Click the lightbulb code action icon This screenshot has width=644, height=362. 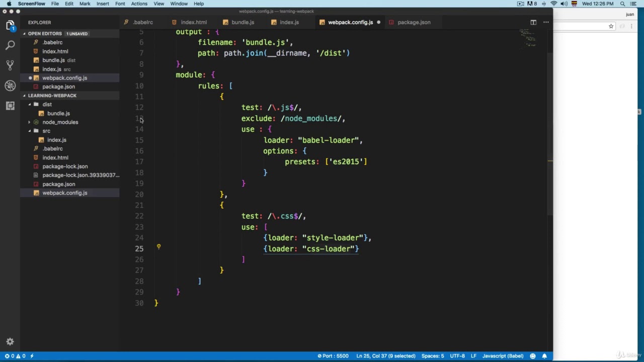click(x=158, y=247)
